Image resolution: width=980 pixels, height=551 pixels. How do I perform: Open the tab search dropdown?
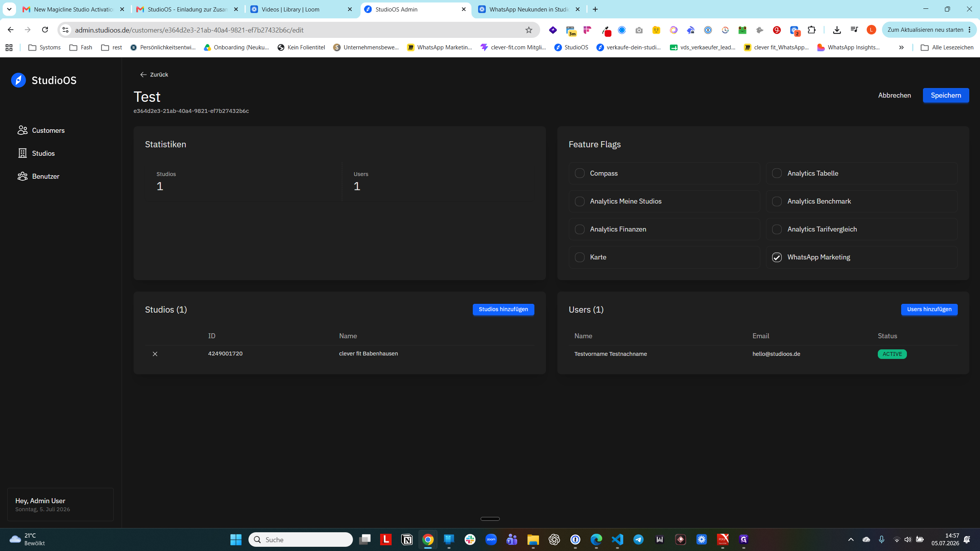coord(9,9)
